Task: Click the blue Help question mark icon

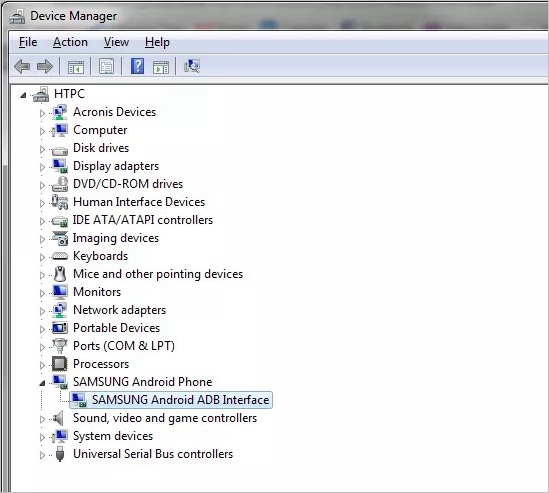Action: coord(137,66)
